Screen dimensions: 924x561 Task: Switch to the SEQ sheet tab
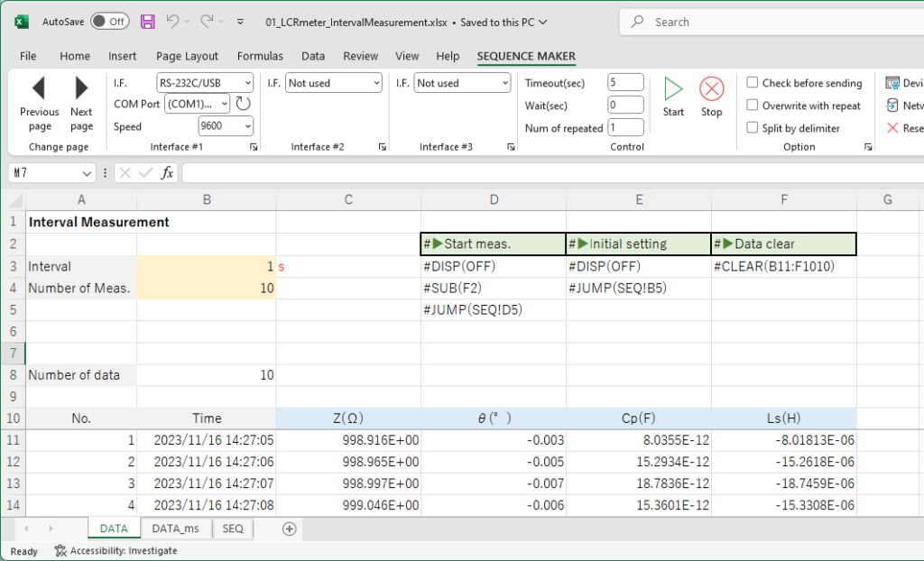233,529
